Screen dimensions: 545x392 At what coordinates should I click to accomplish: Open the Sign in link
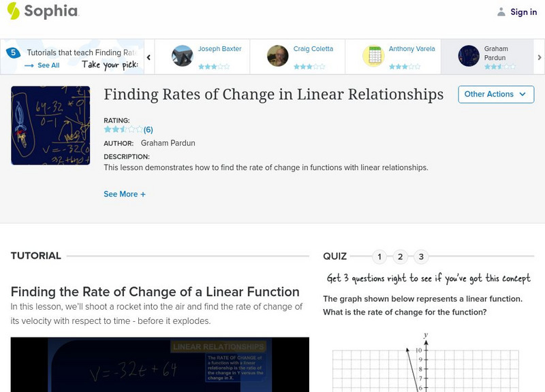pyautogui.click(x=523, y=12)
